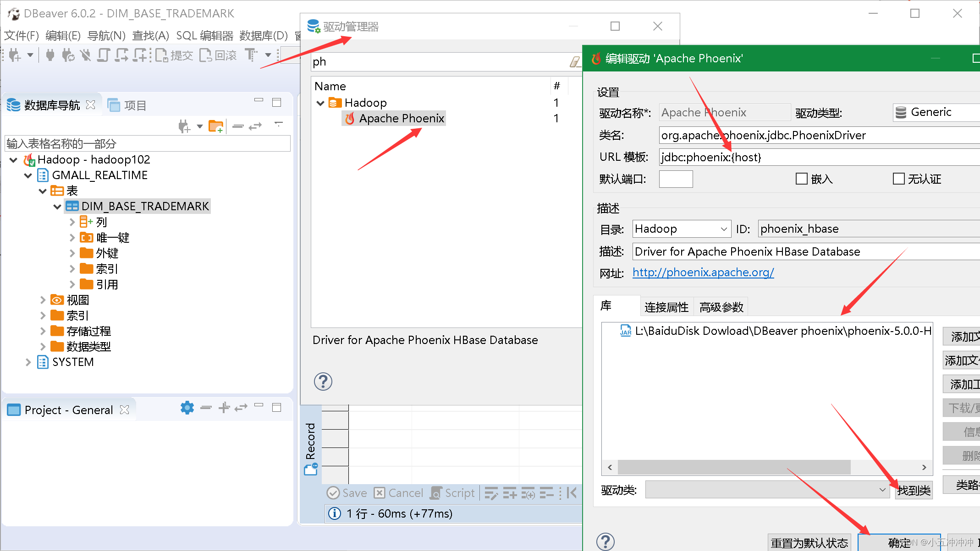The height and width of the screenshot is (551, 980).
Task: Click the Script button in results toolbar
Action: point(453,493)
